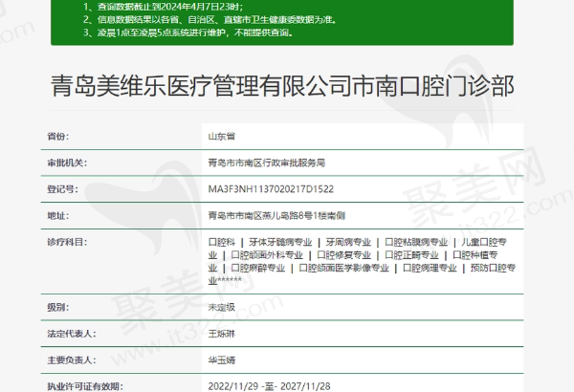574x392 pixels.
Task: Select the 执业许可证有效期 label
Action: point(85,386)
